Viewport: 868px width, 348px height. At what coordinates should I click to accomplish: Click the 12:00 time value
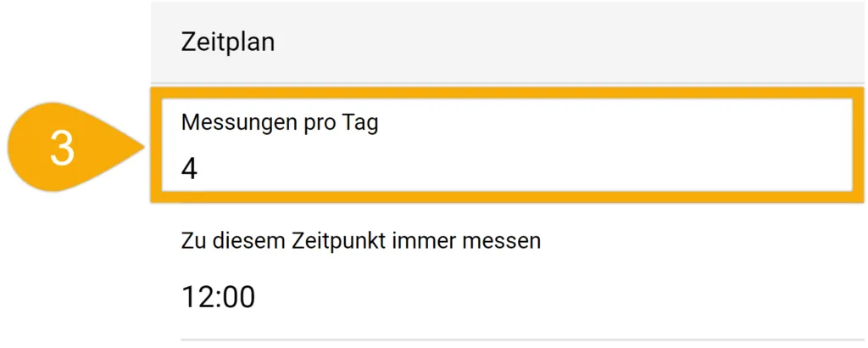click(x=218, y=298)
